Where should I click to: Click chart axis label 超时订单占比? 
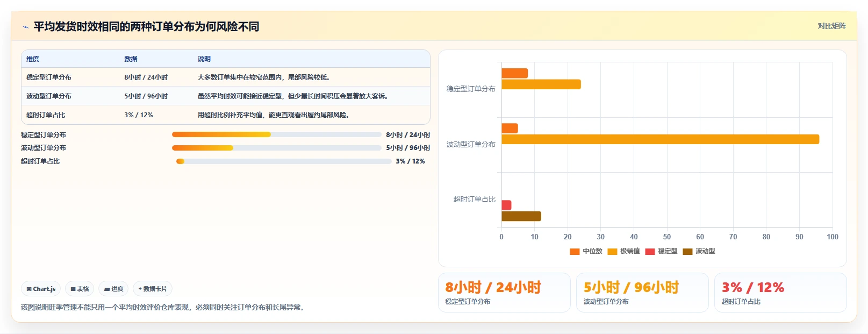coord(474,200)
